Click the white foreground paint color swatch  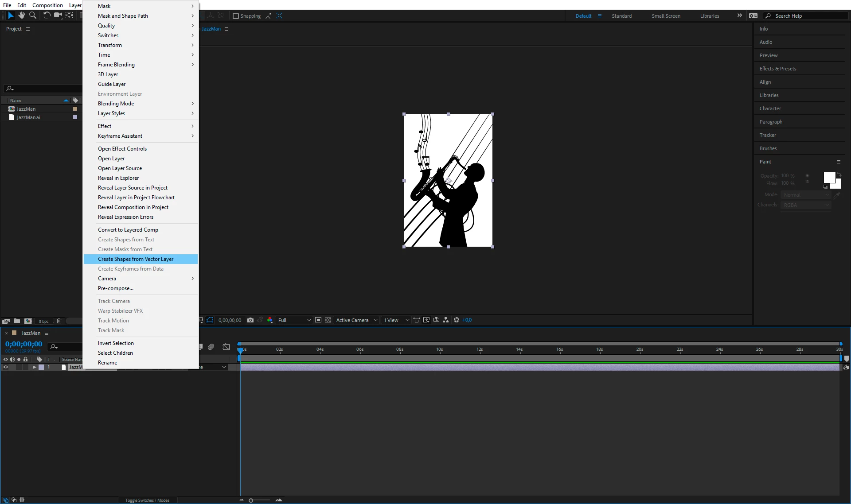click(829, 177)
